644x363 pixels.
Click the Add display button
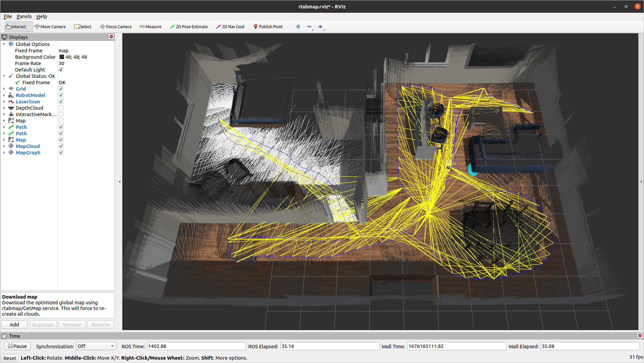click(x=14, y=325)
